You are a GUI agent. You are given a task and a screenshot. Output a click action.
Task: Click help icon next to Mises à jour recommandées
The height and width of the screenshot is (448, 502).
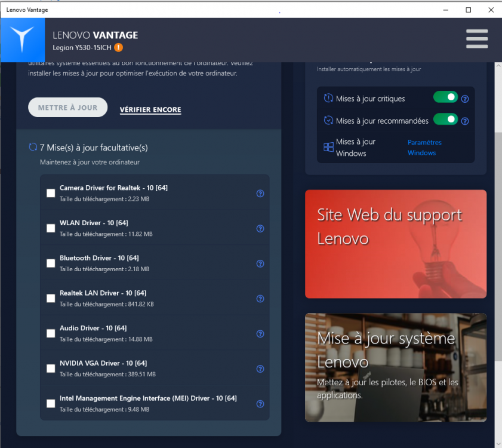point(465,121)
